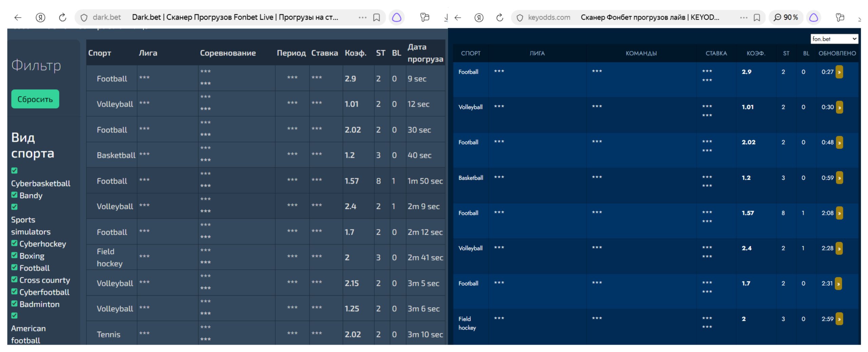
Task: Toggle the American football checkbox
Action: [14, 316]
